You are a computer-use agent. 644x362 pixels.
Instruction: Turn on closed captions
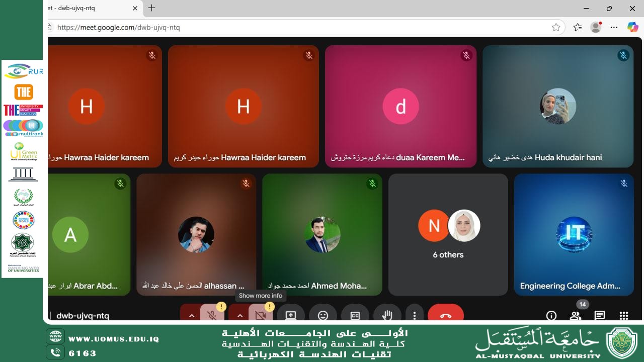tap(355, 315)
